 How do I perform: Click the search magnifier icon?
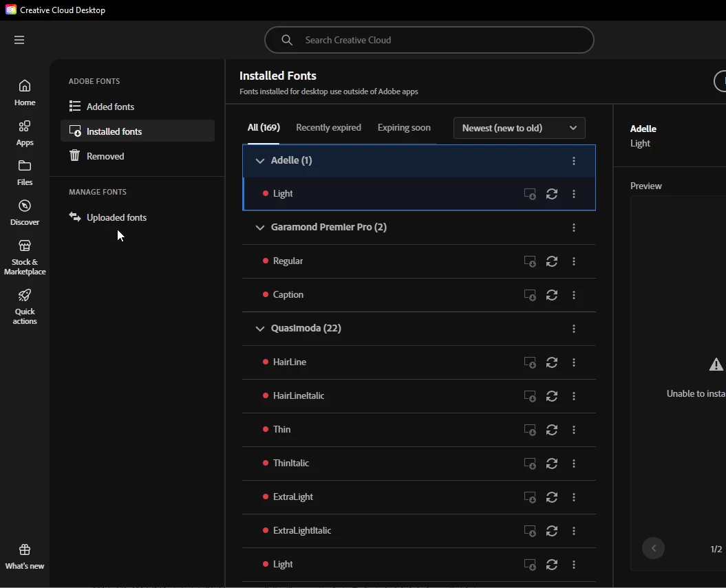point(286,40)
